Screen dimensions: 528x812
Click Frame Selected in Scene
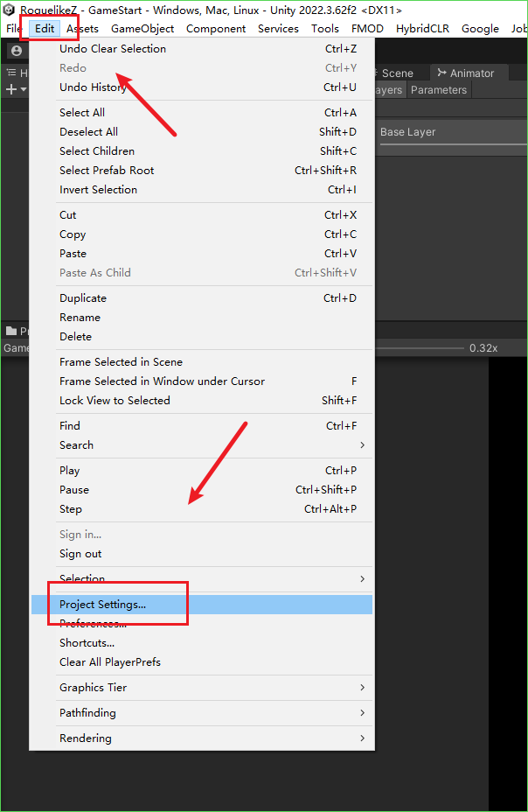(x=121, y=362)
